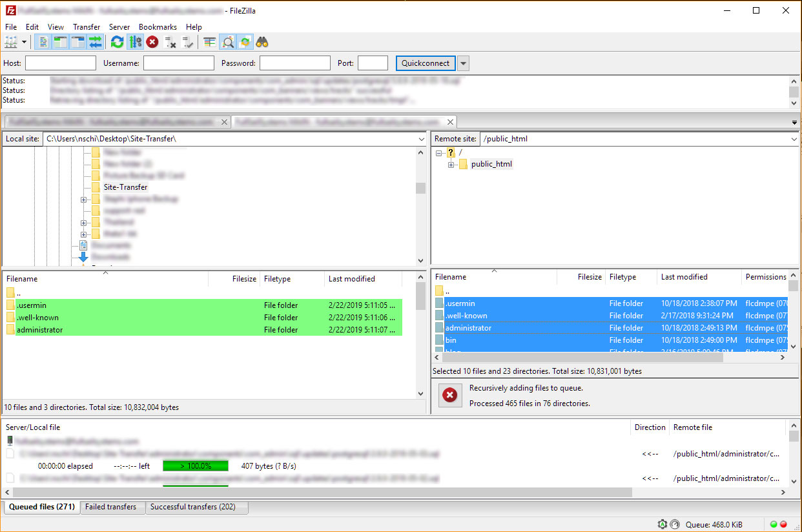Image resolution: width=802 pixels, height=532 pixels.
Task: Reconnect to last used server
Action: 188,42
